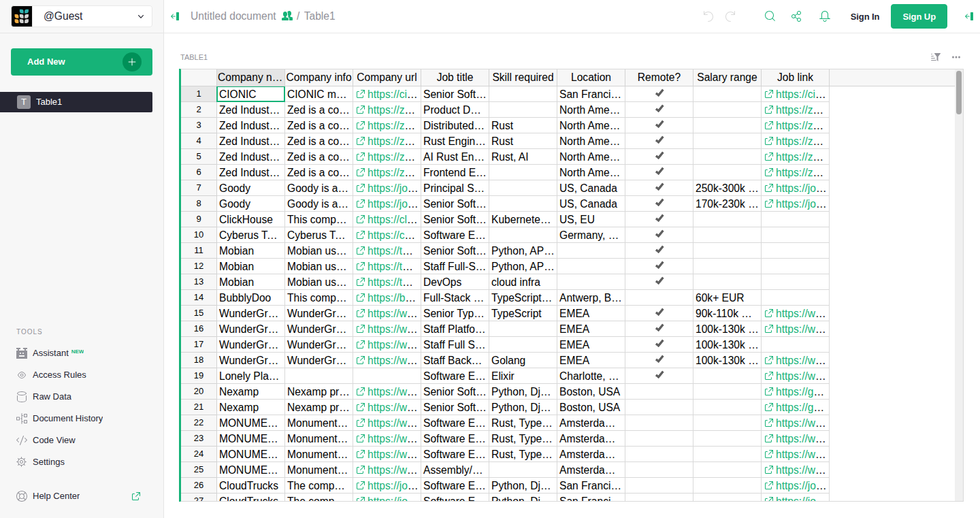Click the Code View brackets icon
Image resolution: width=980 pixels, height=518 pixels.
point(22,440)
